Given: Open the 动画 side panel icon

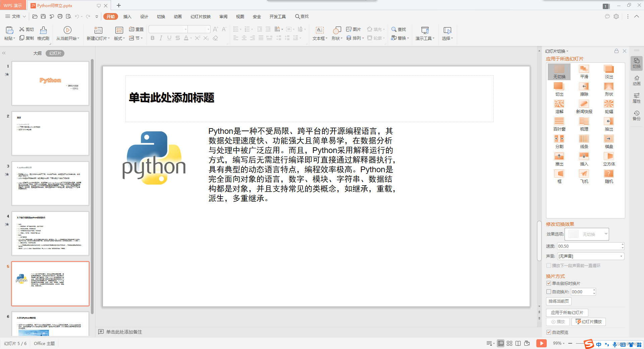Looking at the screenshot, I should 636,81.
